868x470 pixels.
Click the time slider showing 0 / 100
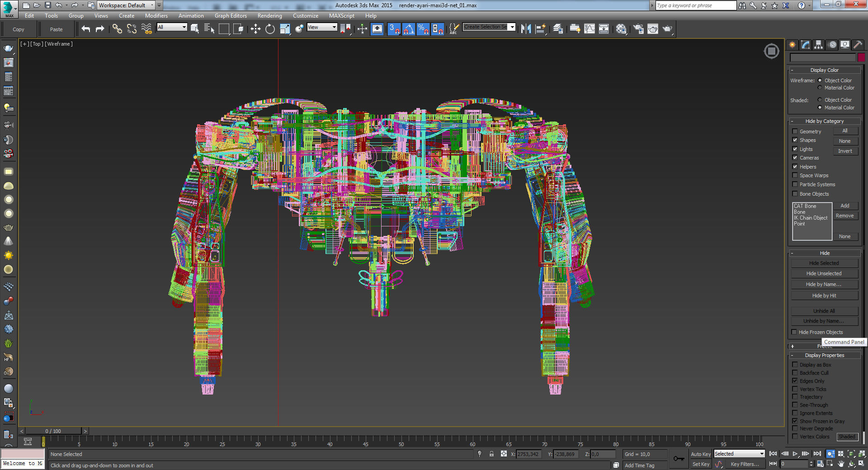coord(53,431)
